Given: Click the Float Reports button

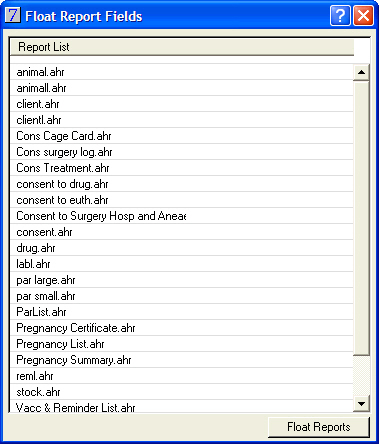Looking at the screenshot, I should [x=319, y=427].
